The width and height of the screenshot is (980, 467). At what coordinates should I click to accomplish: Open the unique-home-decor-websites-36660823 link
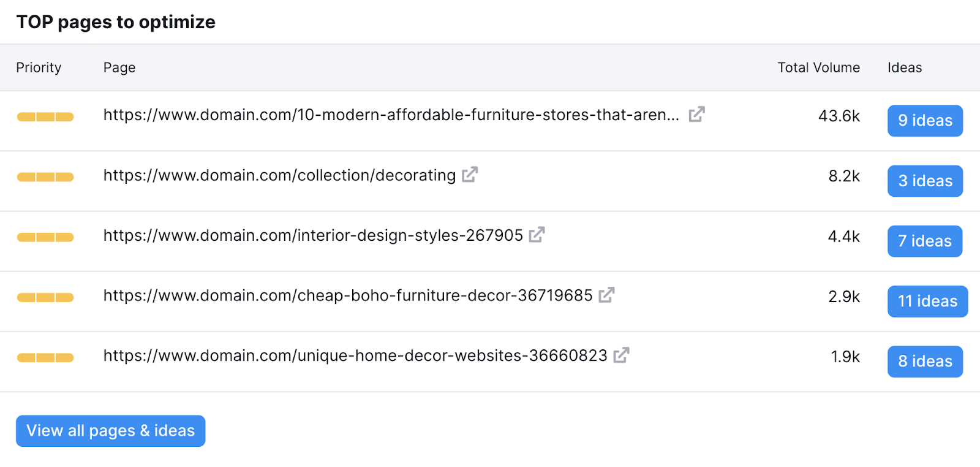coord(355,355)
